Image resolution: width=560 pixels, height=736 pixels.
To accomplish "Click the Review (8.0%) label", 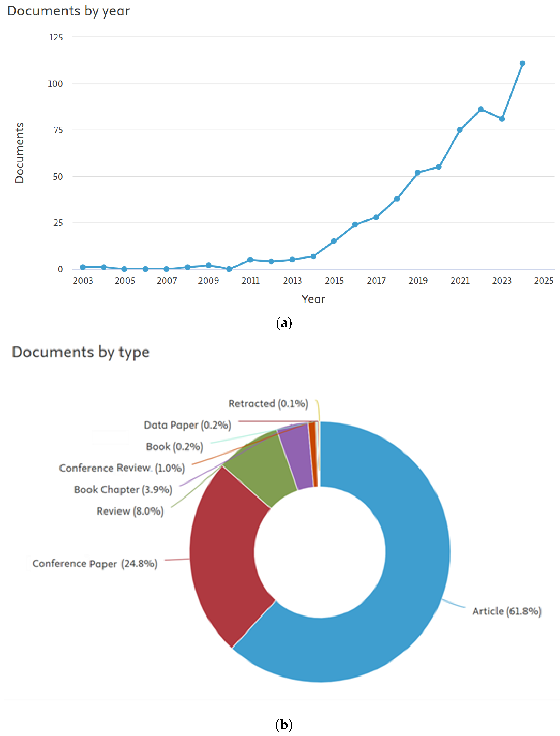I will click(130, 511).
